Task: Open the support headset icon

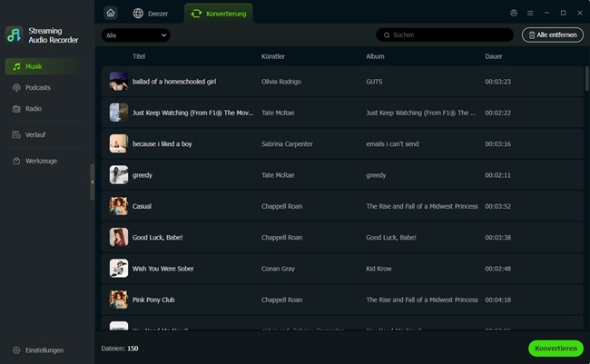Action: click(x=514, y=13)
